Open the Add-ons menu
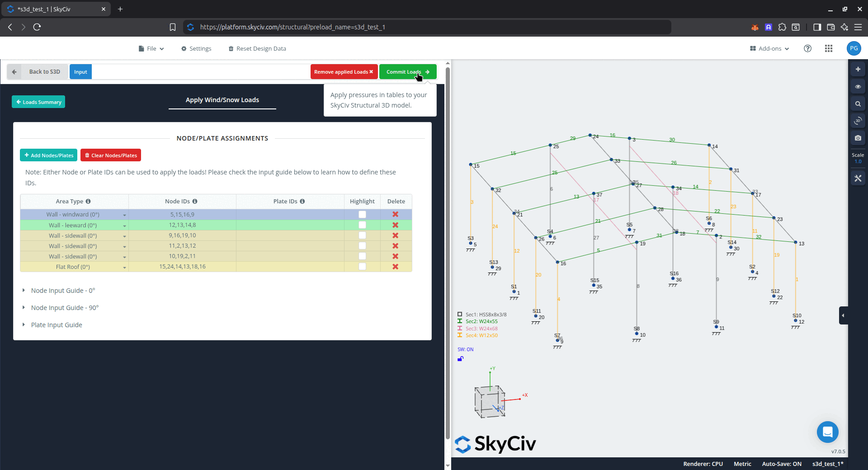Screen dimensions: 868x470 pyautogui.click(x=769, y=48)
